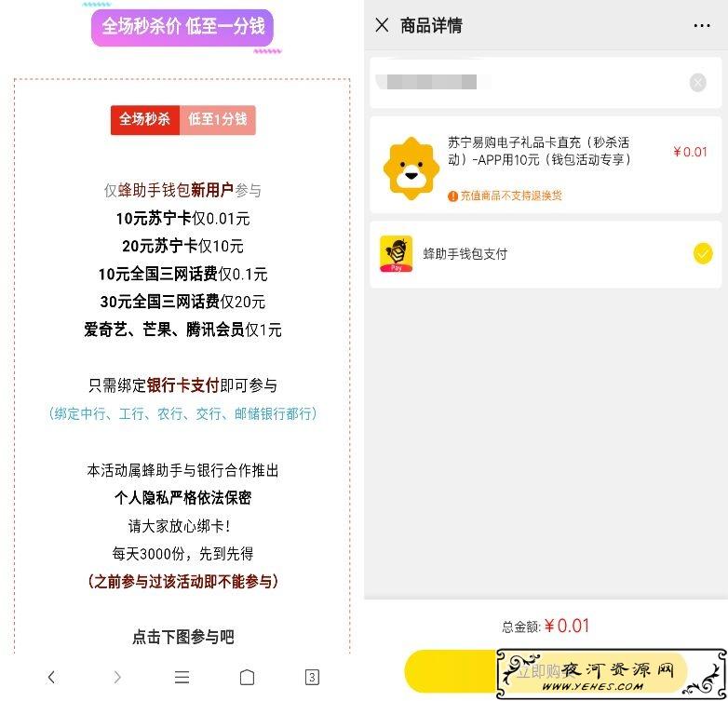The image size is (728, 701).
Task: Tap the 充值商品不支持退换货 warning icon
Action: pyautogui.click(x=452, y=195)
